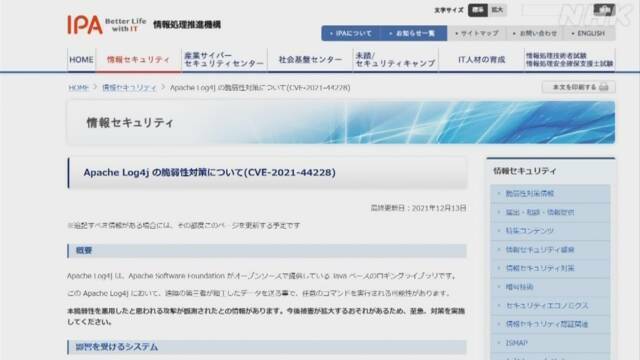Screen dimensions: 640x360
Task: Click the sidebar 情報セキュリティ heading
Action: click(x=524, y=171)
